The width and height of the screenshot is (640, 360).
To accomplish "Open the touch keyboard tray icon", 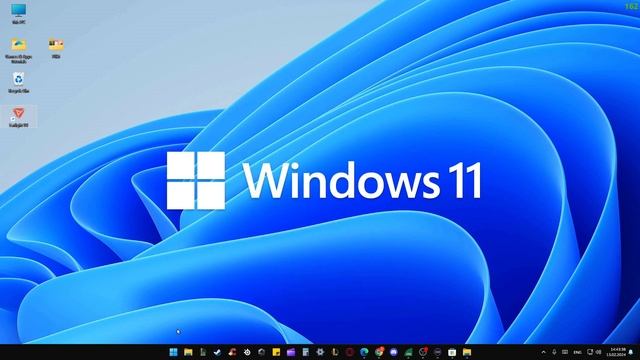I will point(565,352).
